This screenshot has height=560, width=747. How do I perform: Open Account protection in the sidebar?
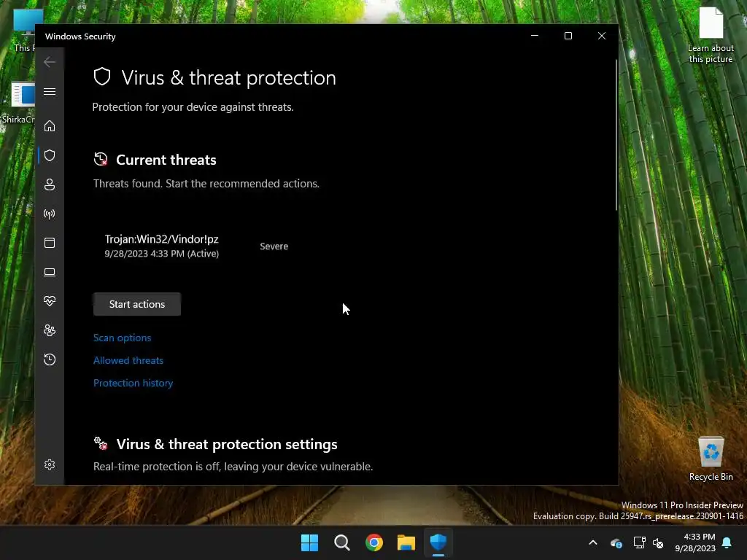tap(50, 184)
